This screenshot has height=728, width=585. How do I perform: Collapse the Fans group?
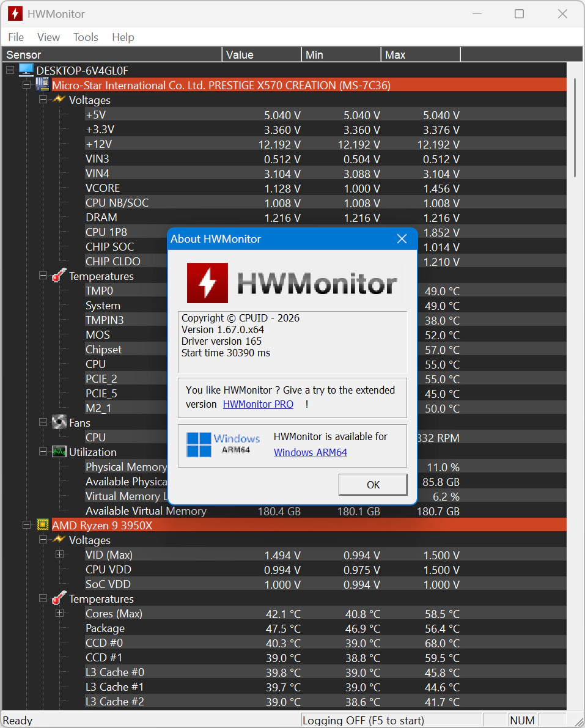pyautogui.click(x=43, y=422)
